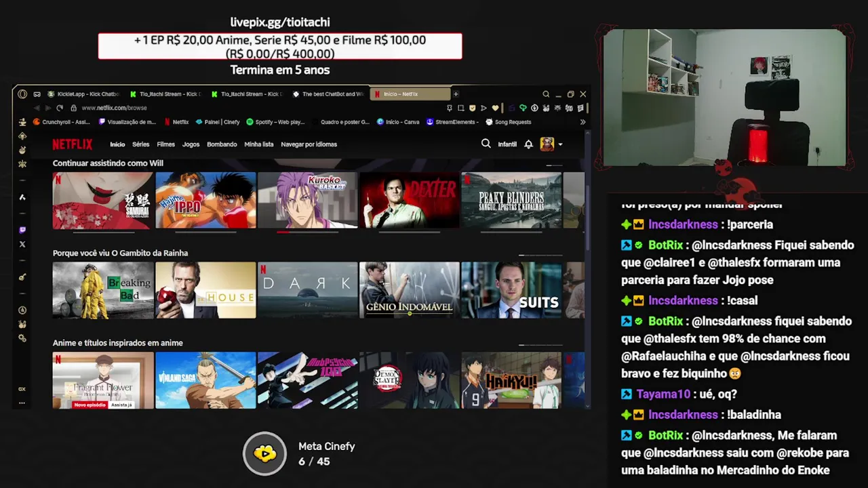The height and width of the screenshot is (488, 868).
Task: Show more bookmarks chevron
Action: [x=583, y=122]
